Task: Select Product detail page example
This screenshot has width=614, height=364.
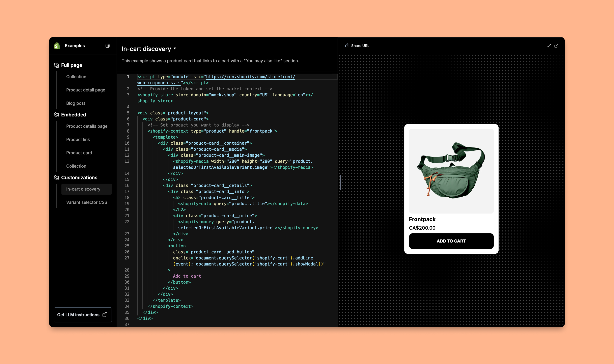Action: point(86,90)
